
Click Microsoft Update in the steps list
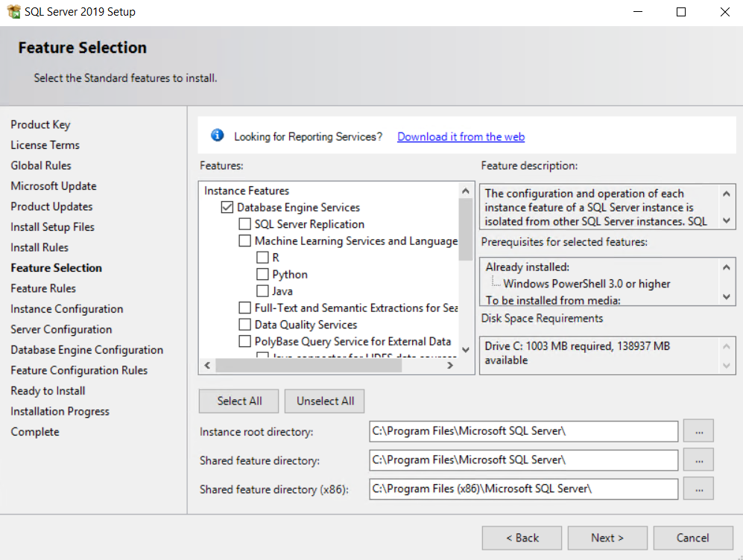[x=54, y=186]
